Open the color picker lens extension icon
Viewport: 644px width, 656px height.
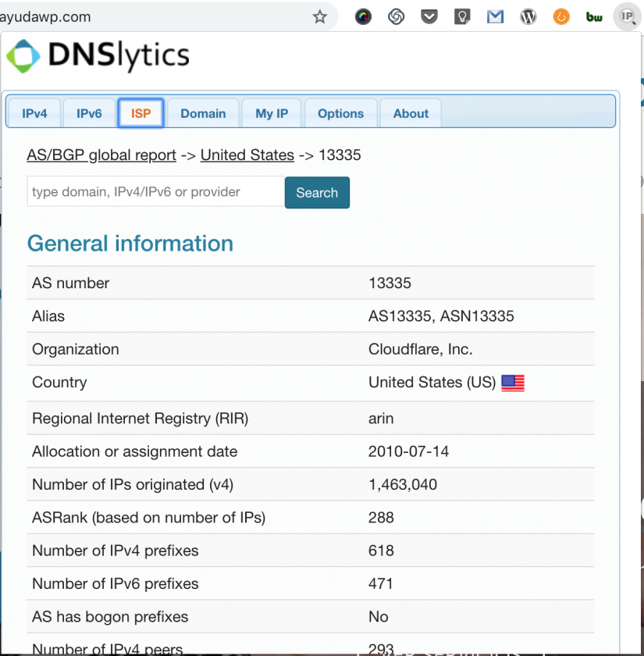click(363, 16)
